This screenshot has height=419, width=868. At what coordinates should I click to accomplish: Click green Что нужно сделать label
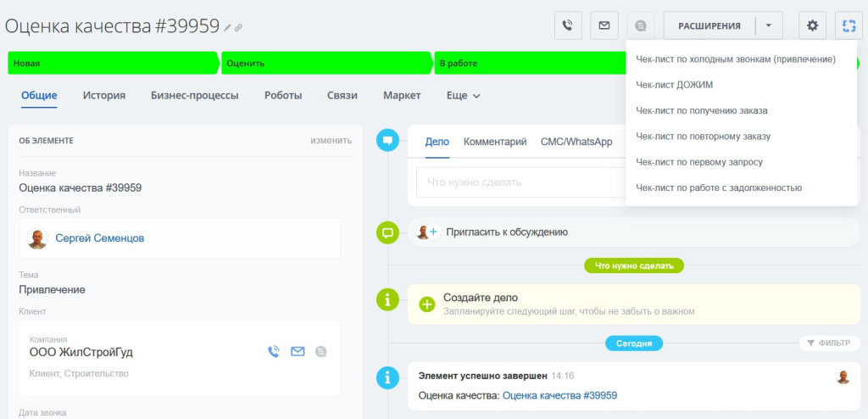(x=634, y=265)
